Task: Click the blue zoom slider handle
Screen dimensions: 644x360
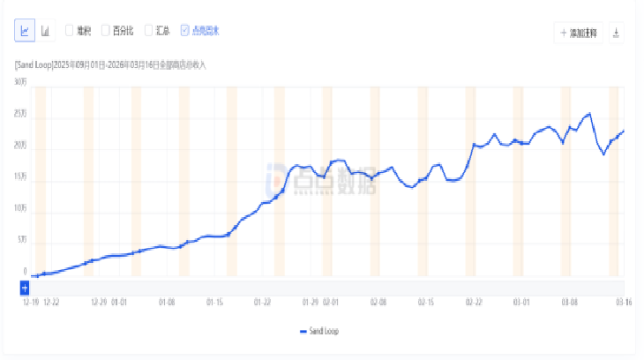Action: pyautogui.click(x=25, y=288)
